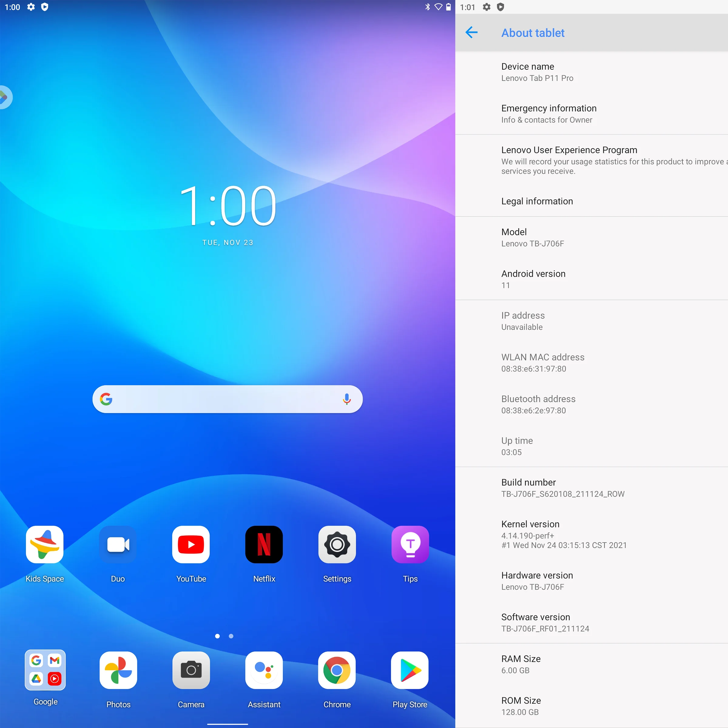The height and width of the screenshot is (728, 728).
Task: Tap the voice search microphone
Action: coord(347,399)
